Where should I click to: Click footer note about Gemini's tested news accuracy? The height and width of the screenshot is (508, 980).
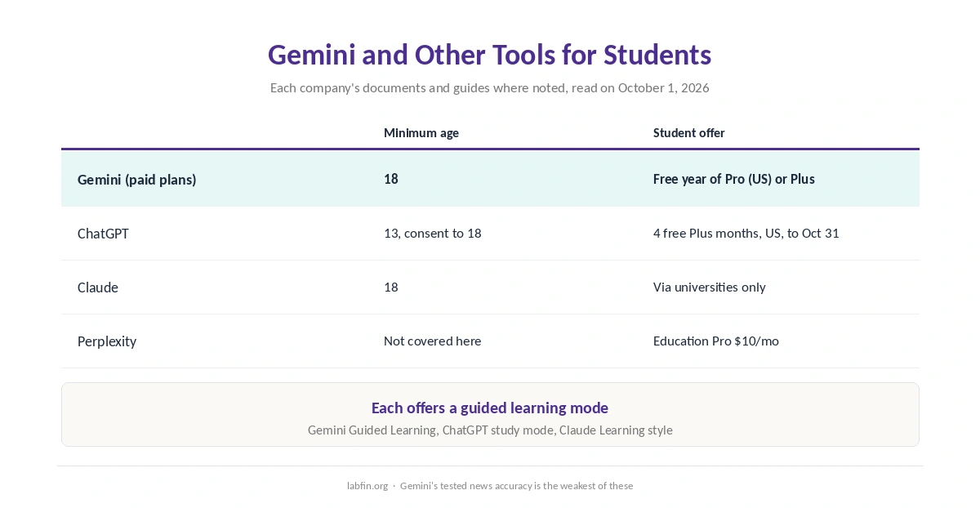pyautogui.click(x=516, y=486)
